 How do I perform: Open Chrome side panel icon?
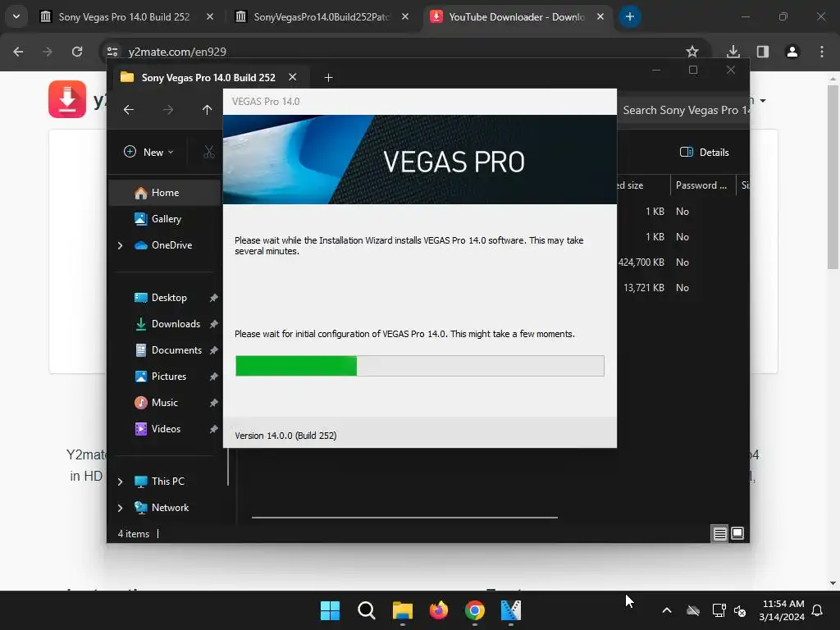762,52
